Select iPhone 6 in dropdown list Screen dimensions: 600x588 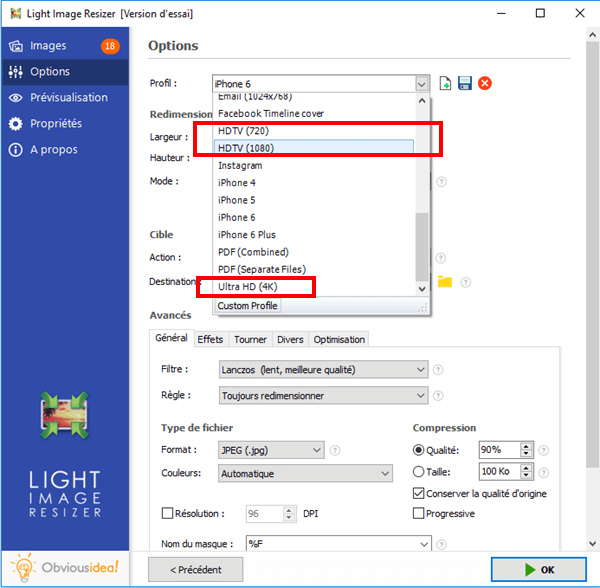tap(315, 217)
